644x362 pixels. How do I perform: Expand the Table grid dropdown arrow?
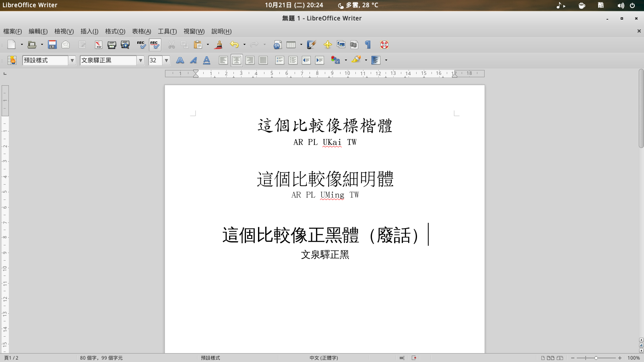coord(301,45)
